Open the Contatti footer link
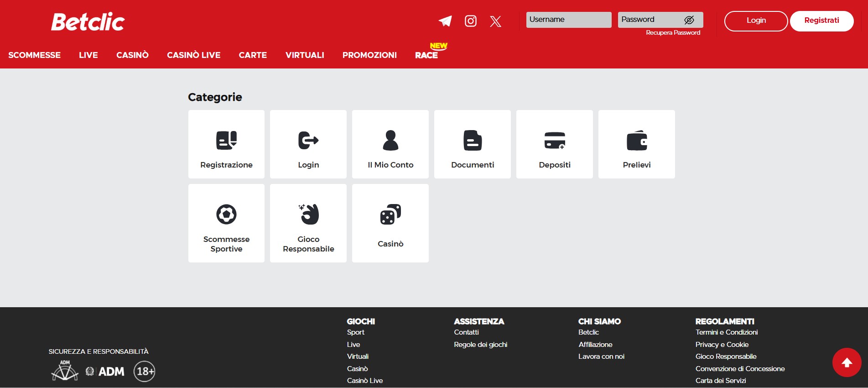Image resolution: width=868 pixels, height=388 pixels. pos(466,332)
